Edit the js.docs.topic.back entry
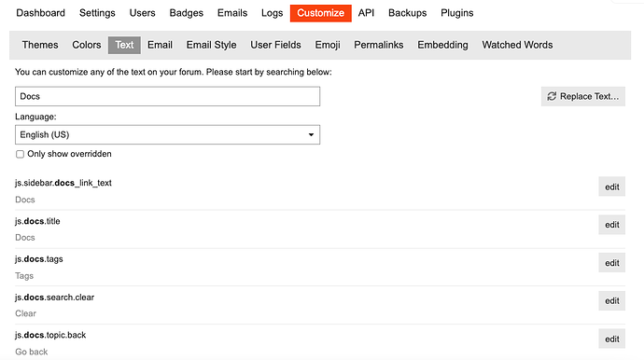Viewport: 644px width, 360px height. (612, 339)
